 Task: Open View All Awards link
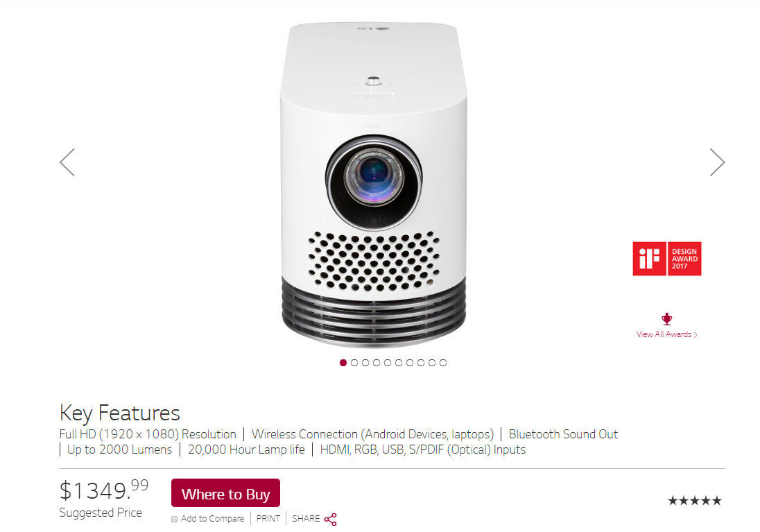666,334
